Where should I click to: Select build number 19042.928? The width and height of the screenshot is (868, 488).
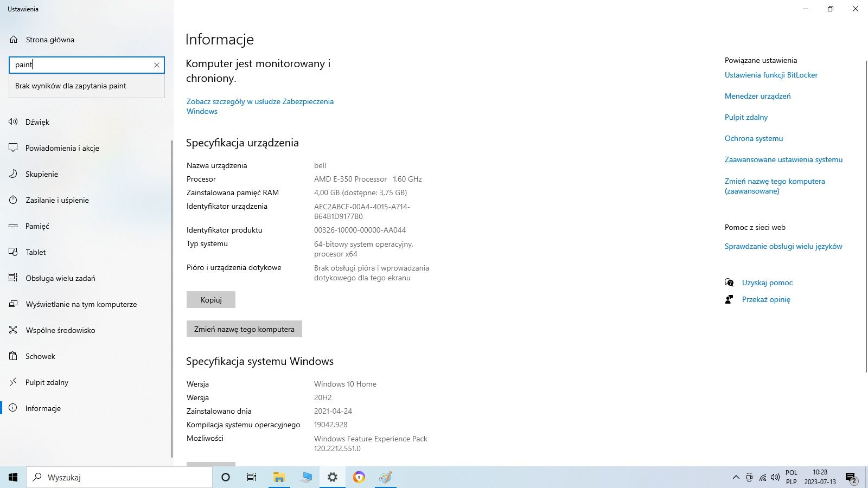331,425
